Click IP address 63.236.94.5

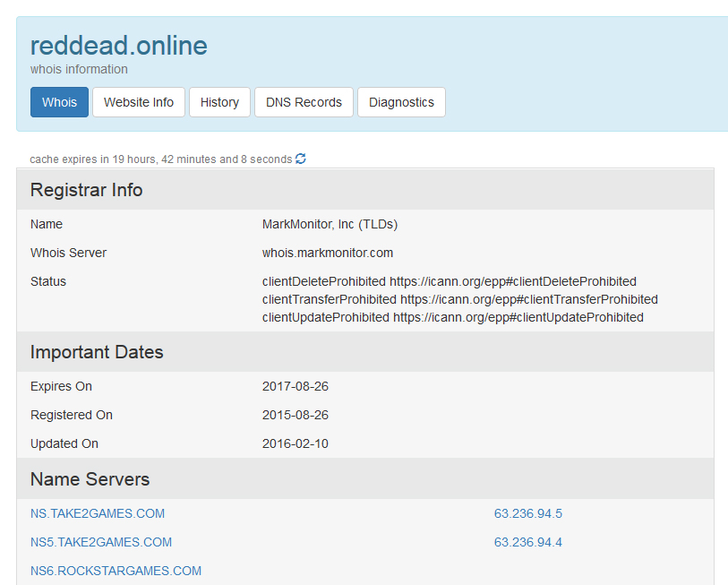click(528, 513)
